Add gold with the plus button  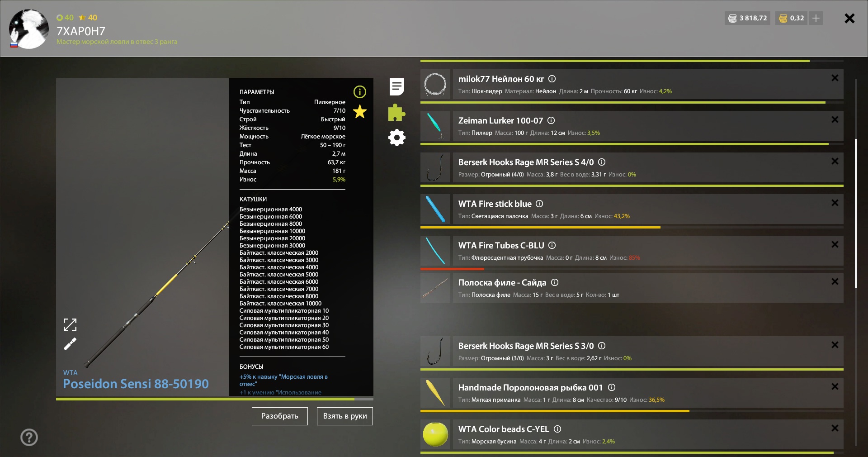point(816,18)
